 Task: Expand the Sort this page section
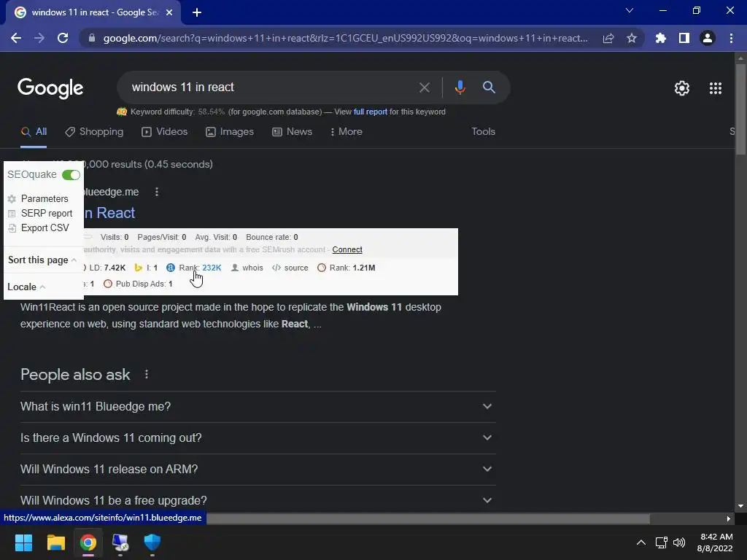[42, 260]
